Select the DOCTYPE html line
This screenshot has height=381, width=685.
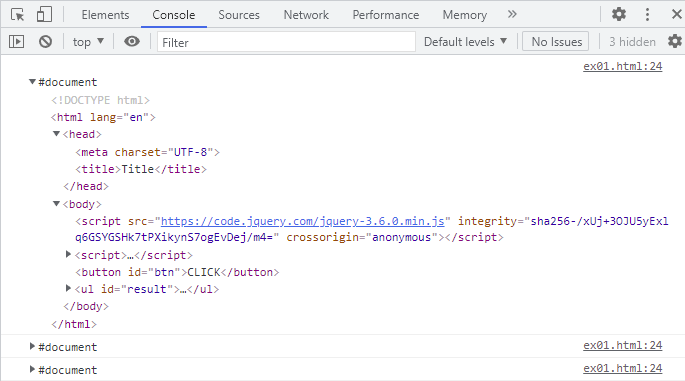pyautogui.click(x=100, y=100)
